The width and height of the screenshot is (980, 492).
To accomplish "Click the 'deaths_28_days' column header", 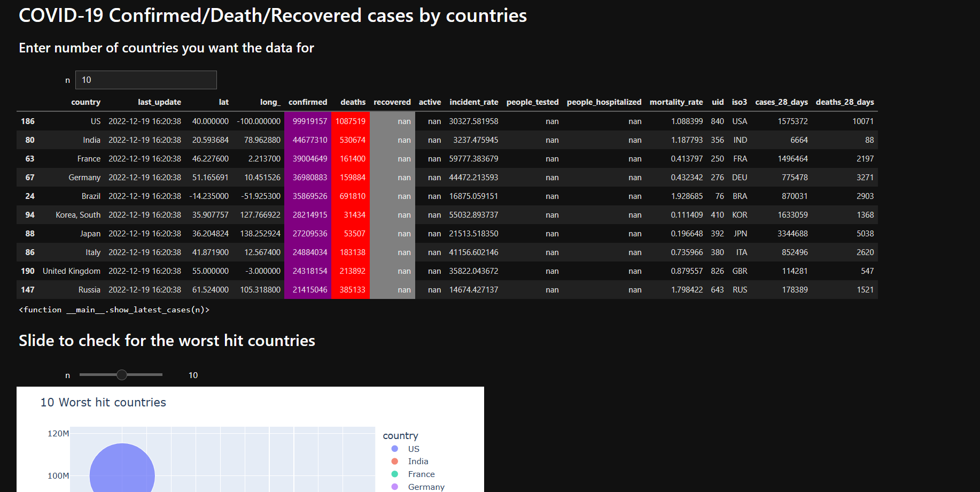I will click(845, 102).
